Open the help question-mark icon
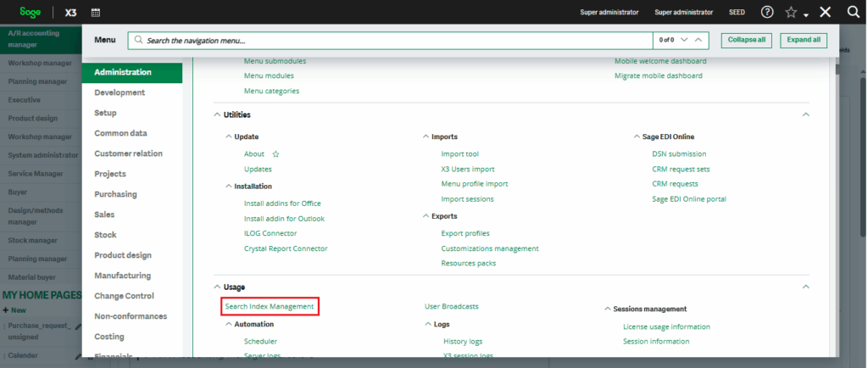Image resolution: width=868 pixels, height=368 pixels. point(766,12)
